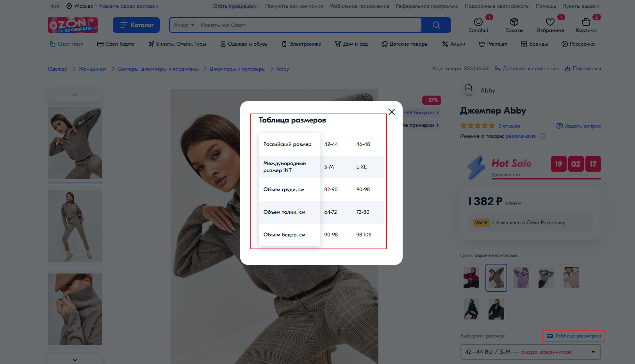Click Ozon Рассрочку installment offer

pos(530,223)
